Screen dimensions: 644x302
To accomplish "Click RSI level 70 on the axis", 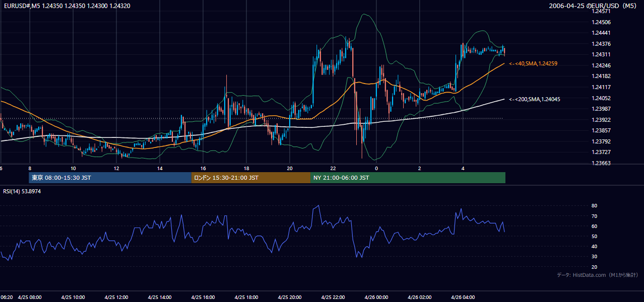I will 594,216.
